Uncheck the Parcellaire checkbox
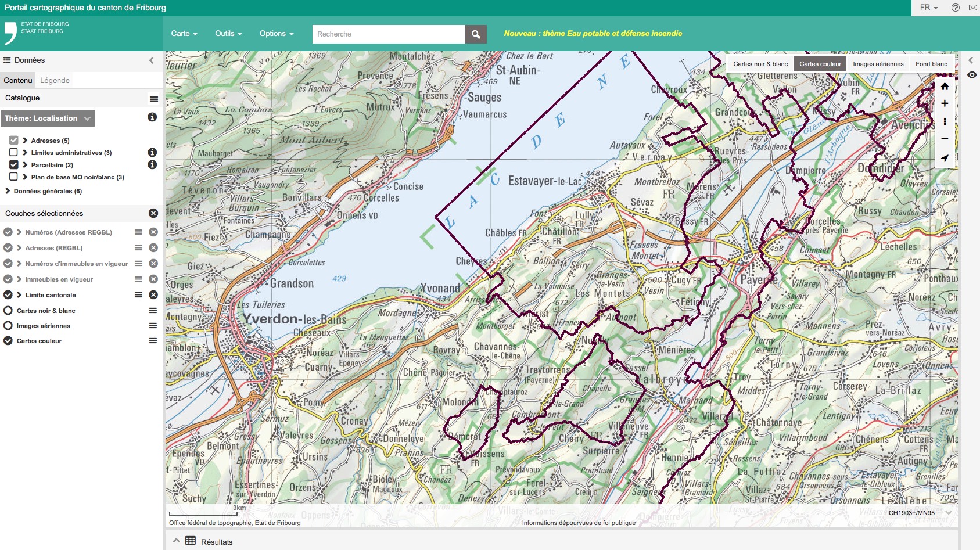The width and height of the screenshot is (980, 550). coord(13,164)
